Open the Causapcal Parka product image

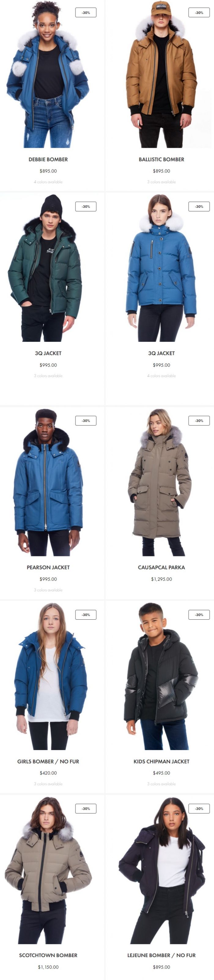coord(161,483)
